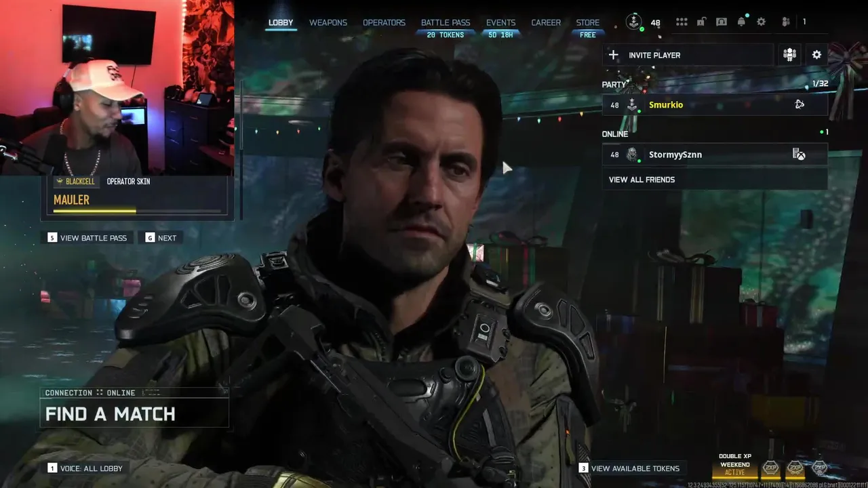Click the FIND A MATCH button
This screenshot has height=488, width=868.
coord(134,413)
